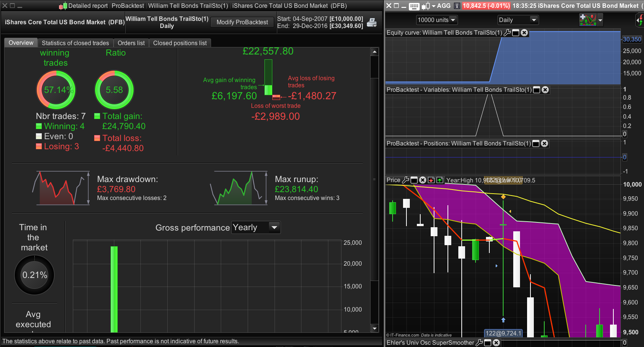
Task: Click the Max drawdown £3,769.80 value
Action: 116,190
